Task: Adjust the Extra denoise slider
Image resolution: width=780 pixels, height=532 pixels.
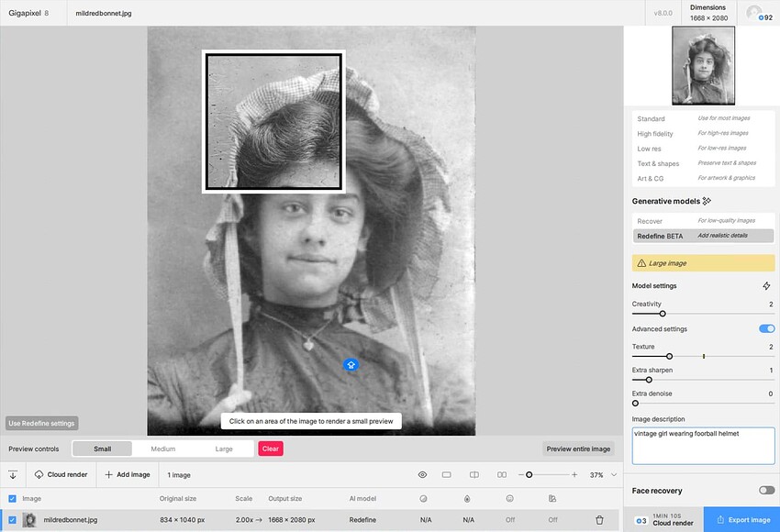Action: pos(635,404)
